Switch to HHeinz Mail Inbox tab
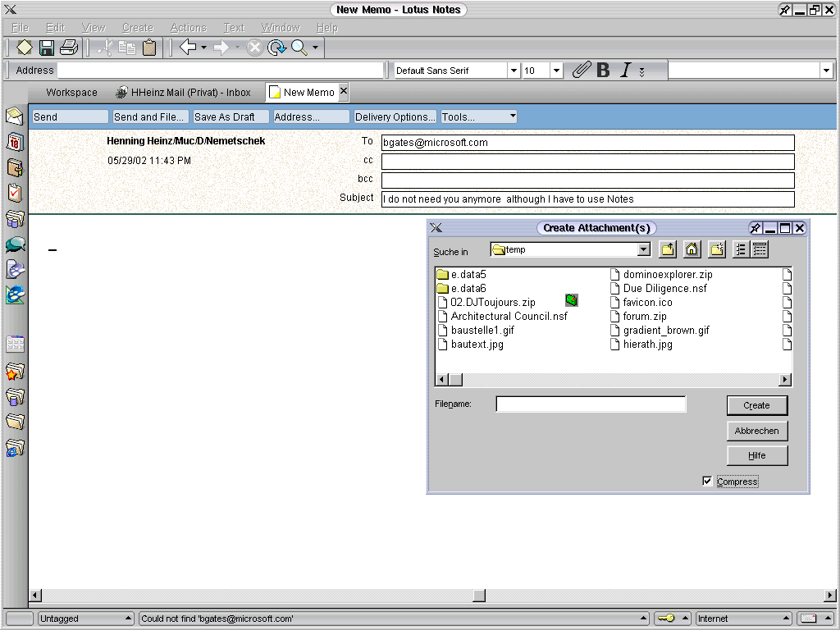 pyautogui.click(x=184, y=92)
